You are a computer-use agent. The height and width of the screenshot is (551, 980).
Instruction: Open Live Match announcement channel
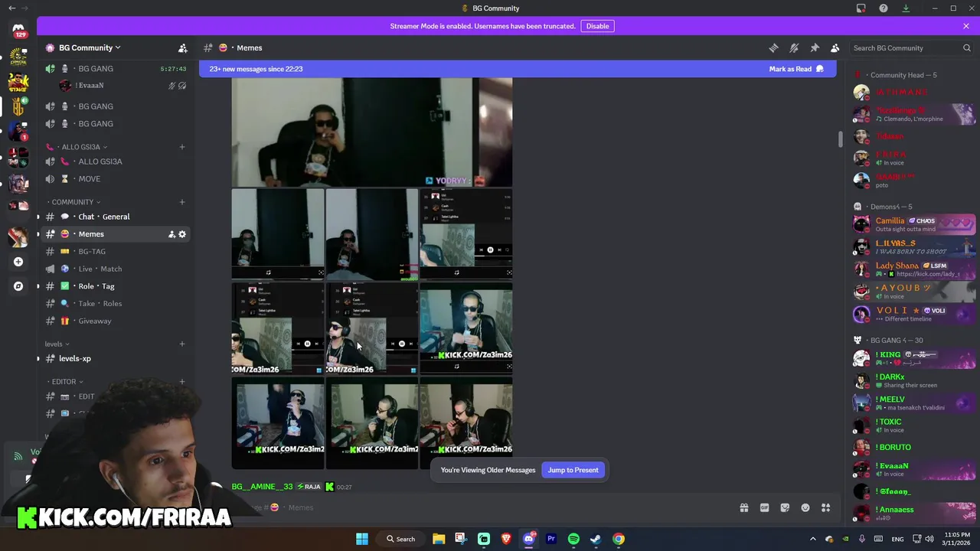116,269
